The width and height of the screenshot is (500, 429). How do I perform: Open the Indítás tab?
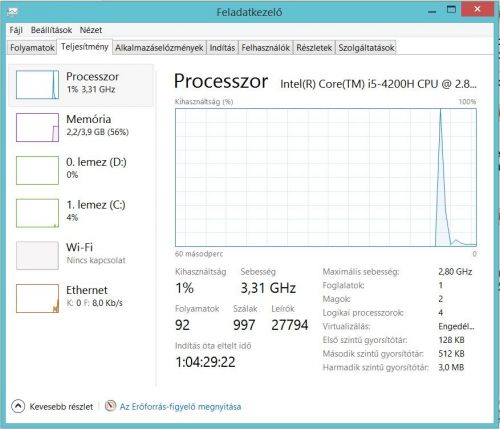tap(222, 48)
